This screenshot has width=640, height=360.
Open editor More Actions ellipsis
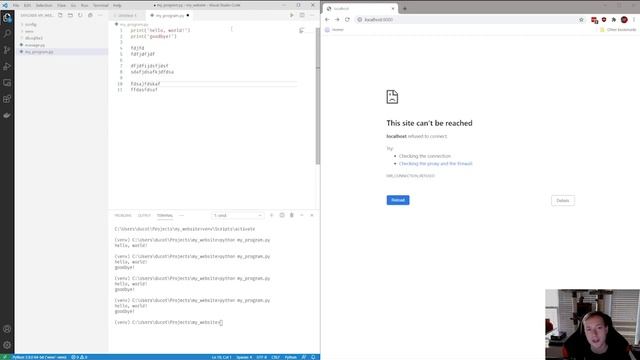tap(312, 15)
